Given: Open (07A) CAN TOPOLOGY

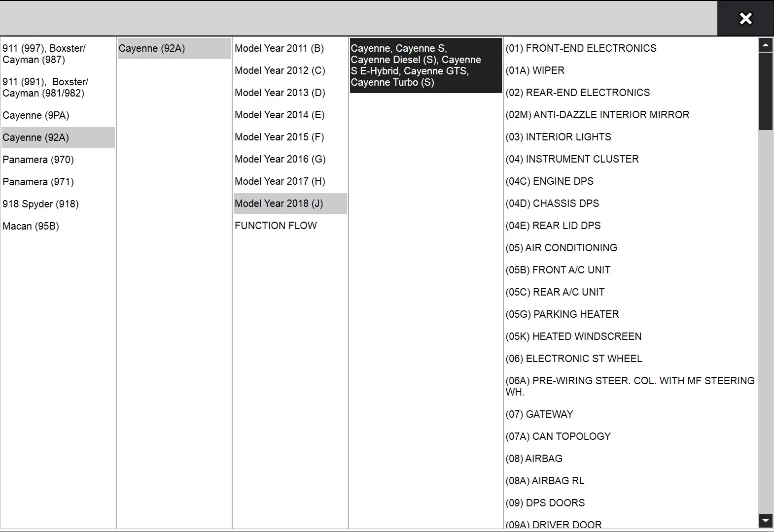Looking at the screenshot, I should tap(558, 436).
